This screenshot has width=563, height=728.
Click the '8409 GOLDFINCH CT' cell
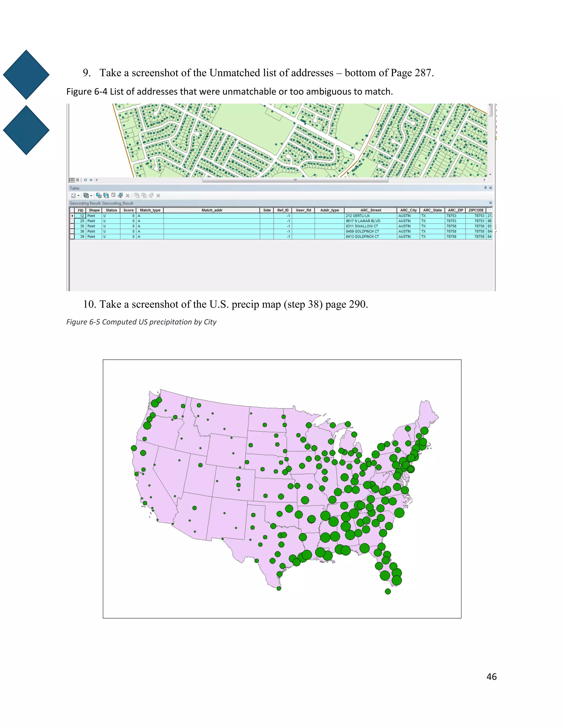point(371,231)
